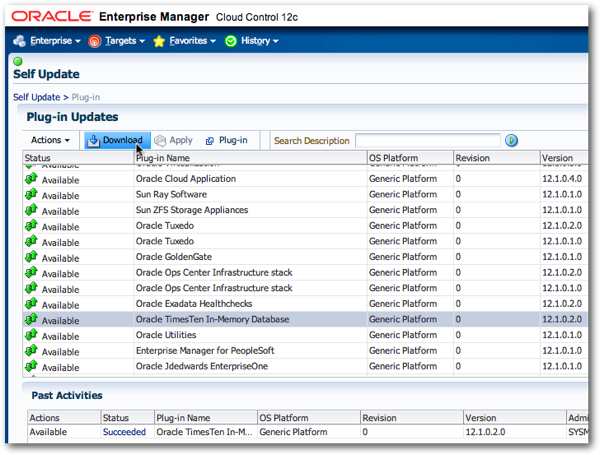Screen dimensions: 600x455
Task: Select the Oracle Cloud Application row
Action: tap(305, 179)
